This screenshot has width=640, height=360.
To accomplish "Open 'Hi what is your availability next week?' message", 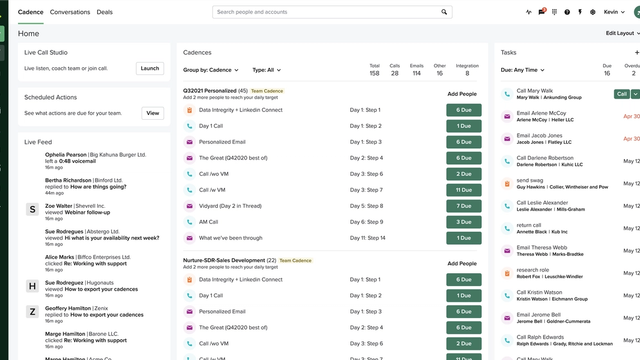I will click(112, 238).
